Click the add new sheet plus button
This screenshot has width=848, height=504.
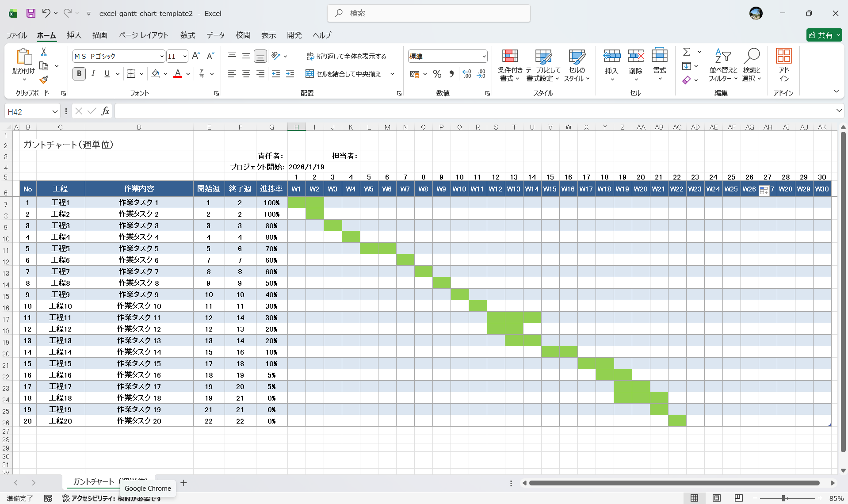(184, 483)
